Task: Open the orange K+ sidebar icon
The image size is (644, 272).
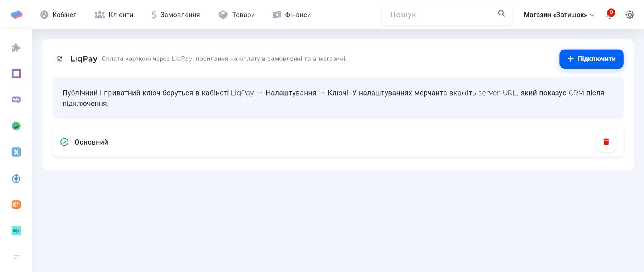Action: (x=16, y=204)
